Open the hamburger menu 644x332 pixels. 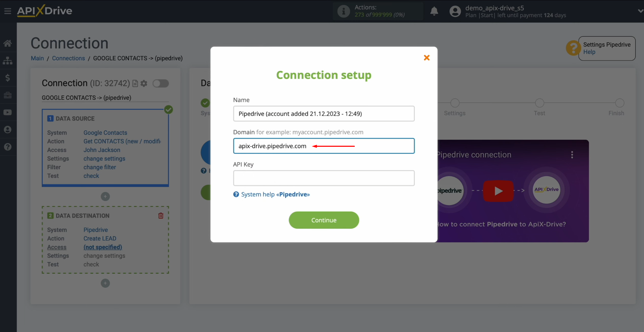(8, 11)
